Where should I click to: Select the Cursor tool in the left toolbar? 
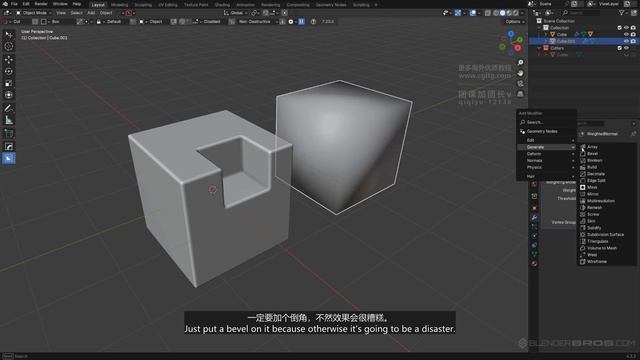pyautogui.click(x=9, y=47)
